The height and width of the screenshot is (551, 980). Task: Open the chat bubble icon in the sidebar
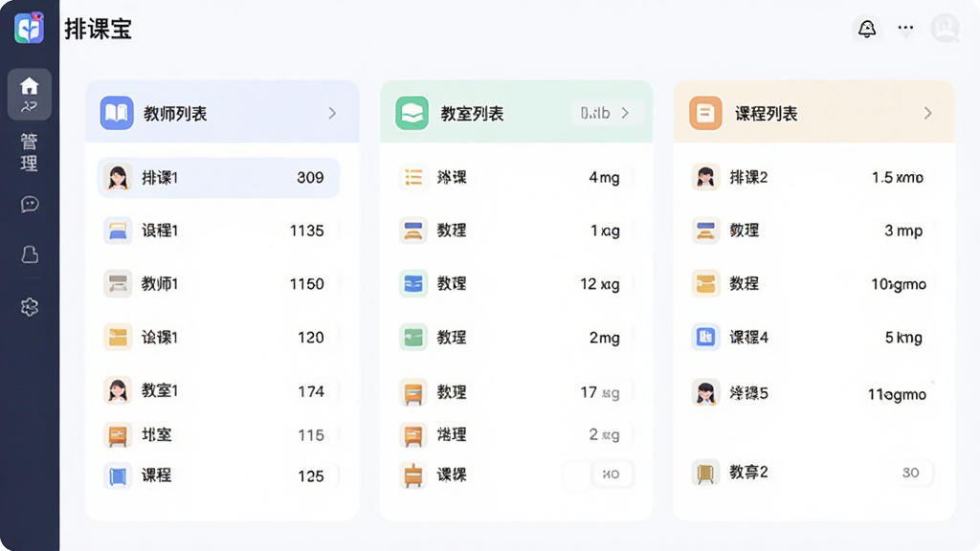point(30,205)
